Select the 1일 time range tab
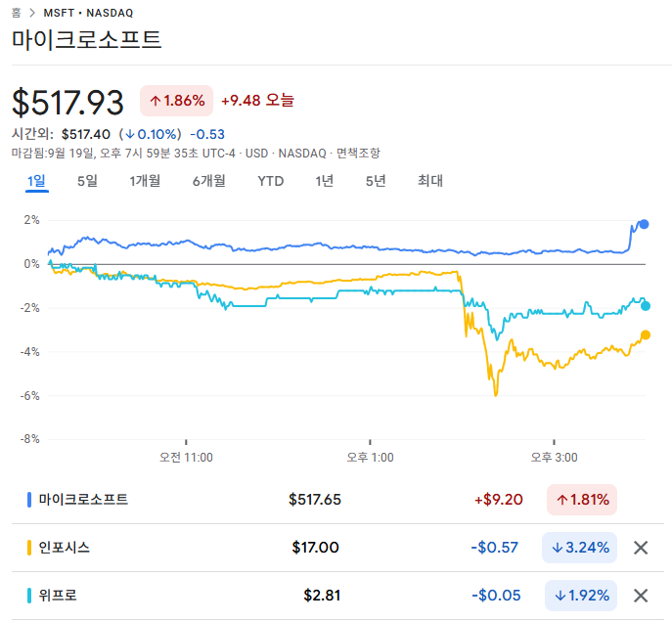672x622 pixels. [37, 181]
